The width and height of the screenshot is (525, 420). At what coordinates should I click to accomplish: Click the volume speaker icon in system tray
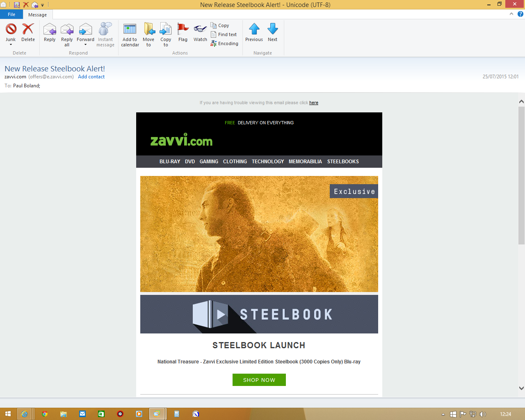click(483, 414)
